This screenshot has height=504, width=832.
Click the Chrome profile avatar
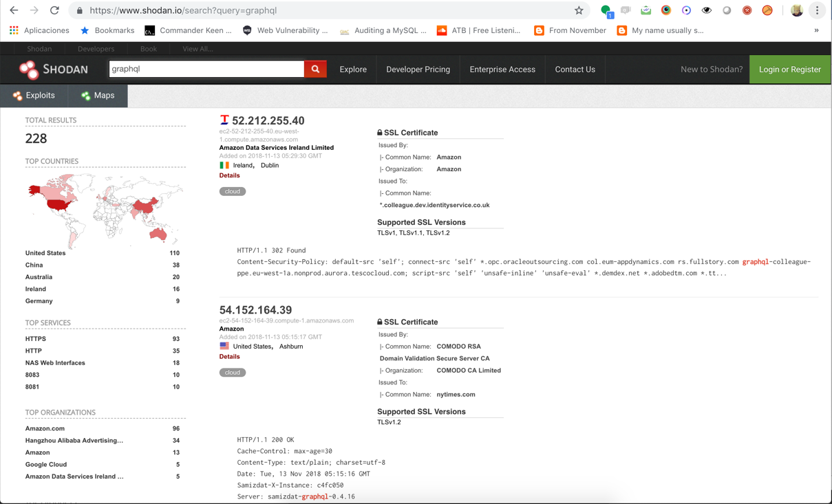pos(797,10)
